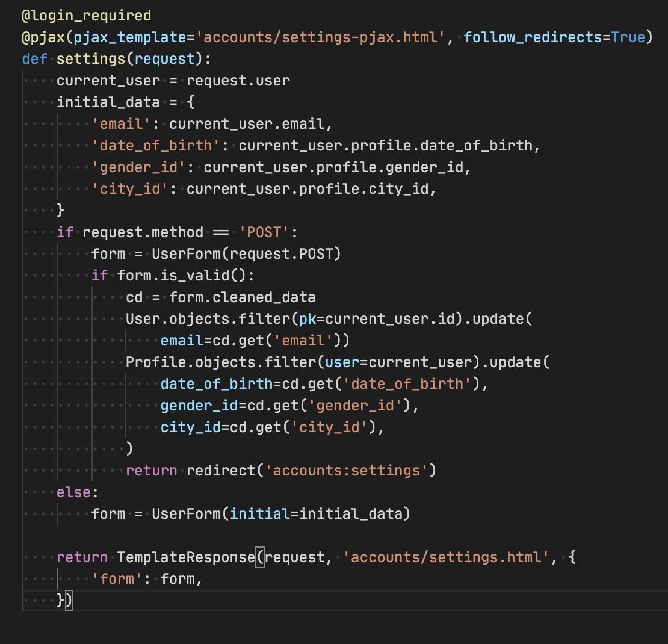This screenshot has width=668, height=644.
Task: Click the current_user.email value
Action: click(247, 124)
